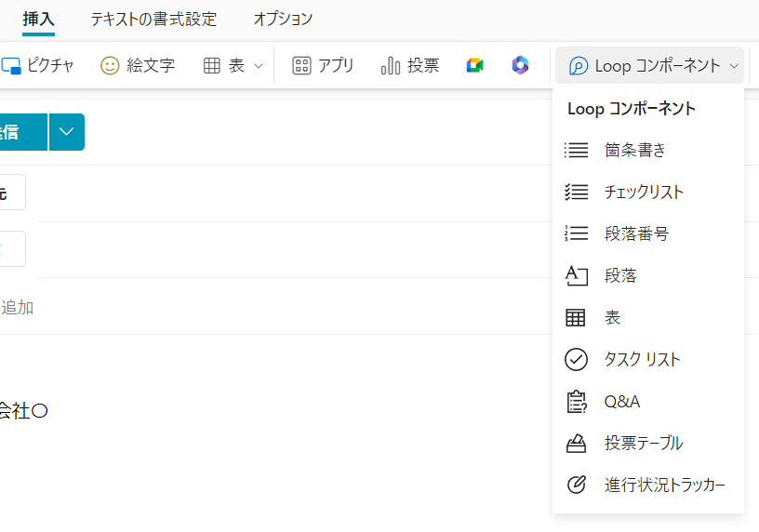759x532 pixels.
Task: Click the Google Meet icon
Action: pyautogui.click(x=475, y=65)
